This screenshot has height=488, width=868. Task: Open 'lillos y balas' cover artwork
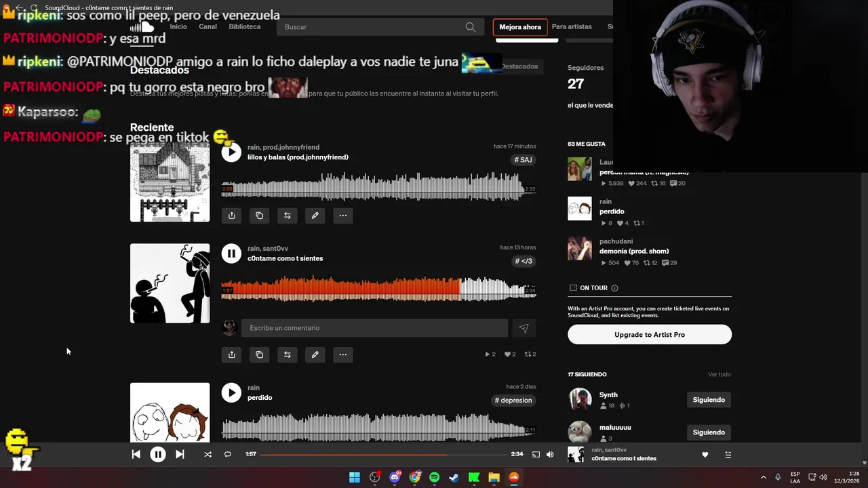pos(170,182)
